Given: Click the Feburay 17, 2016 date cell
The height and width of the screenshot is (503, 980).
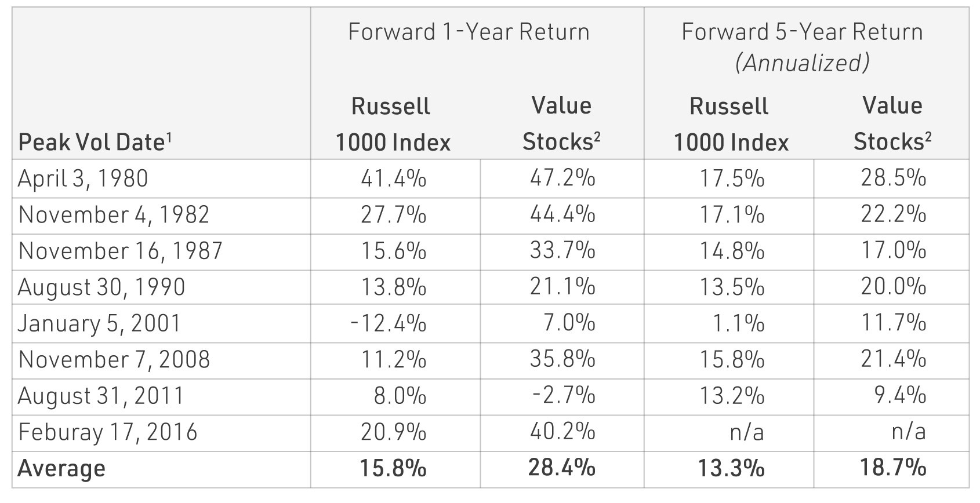Looking at the screenshot, I should coord(108,432).
